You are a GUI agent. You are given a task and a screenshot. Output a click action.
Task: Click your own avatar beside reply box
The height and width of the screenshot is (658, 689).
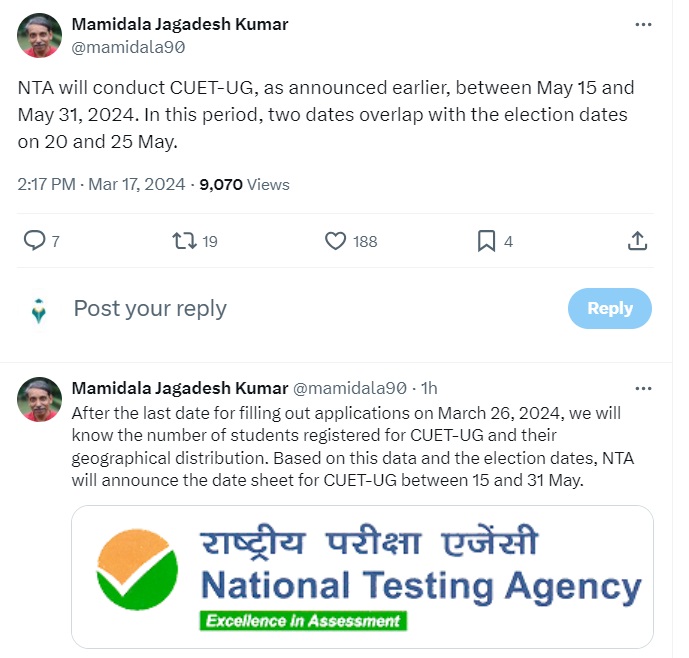click(39, 310)
